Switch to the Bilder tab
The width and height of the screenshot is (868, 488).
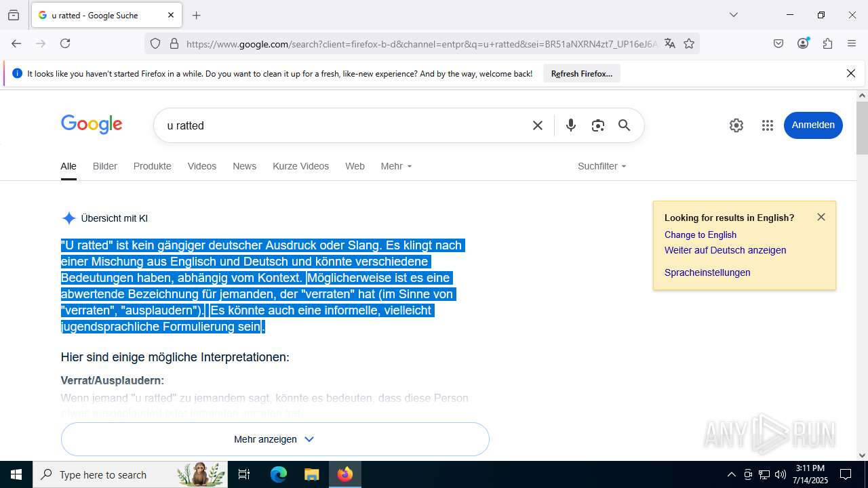(x=105, y=166)
